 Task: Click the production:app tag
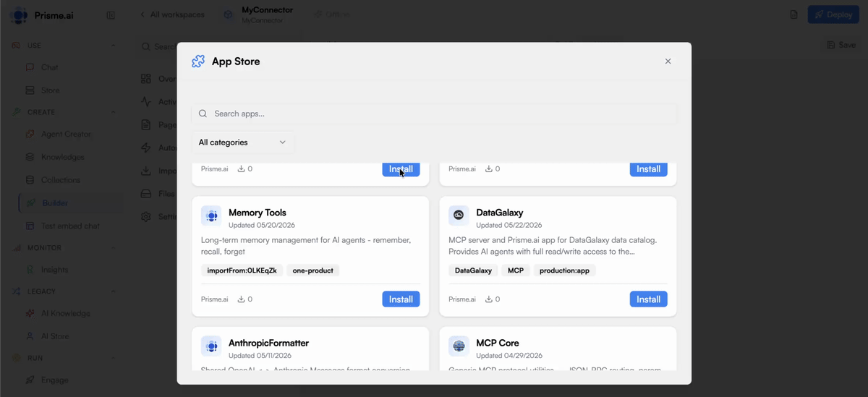tap(565, 270)
